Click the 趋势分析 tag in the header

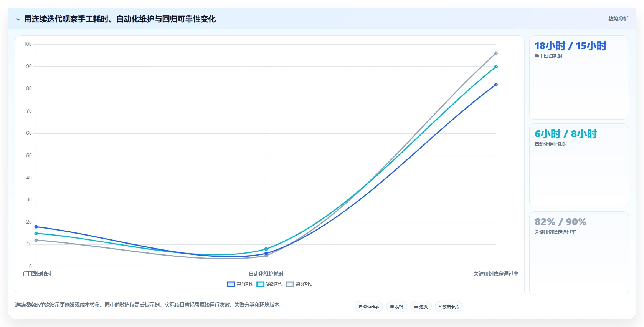tap(618, 18)
